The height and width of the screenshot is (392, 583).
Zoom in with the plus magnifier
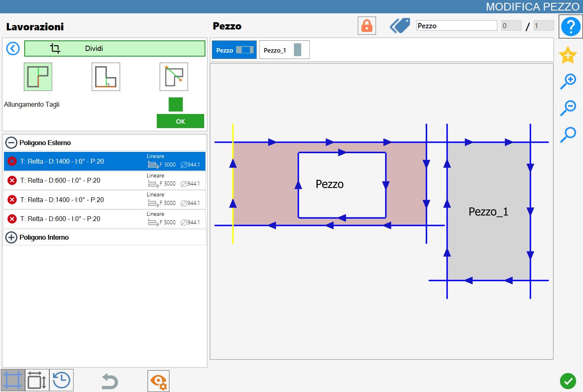click(568, 81)
